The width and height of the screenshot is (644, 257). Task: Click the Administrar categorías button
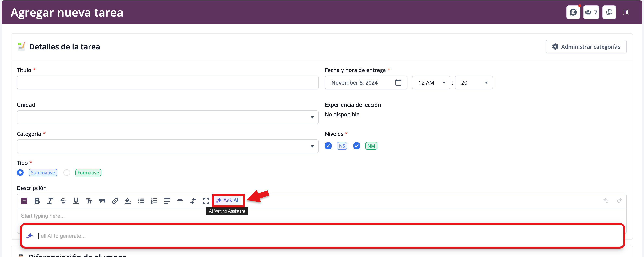[586, 47]
